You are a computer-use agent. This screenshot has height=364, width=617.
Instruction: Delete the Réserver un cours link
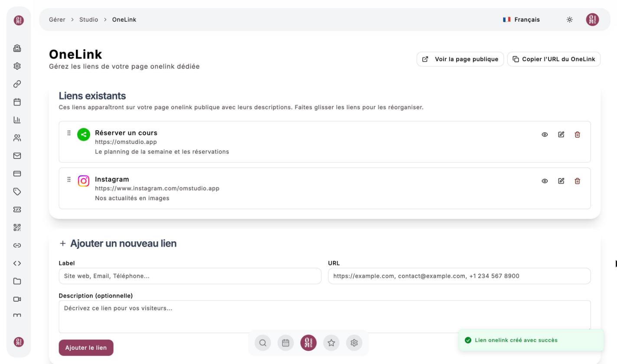(x=578, y=135)
